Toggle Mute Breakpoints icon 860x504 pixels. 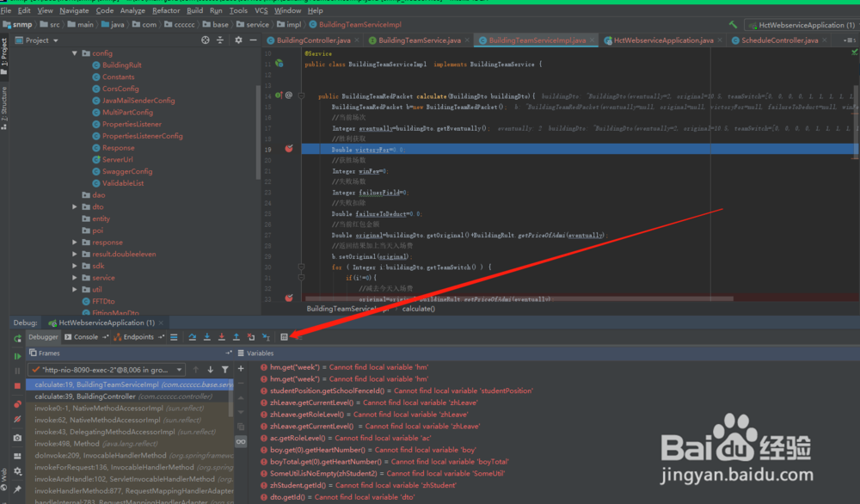[17, 419]
